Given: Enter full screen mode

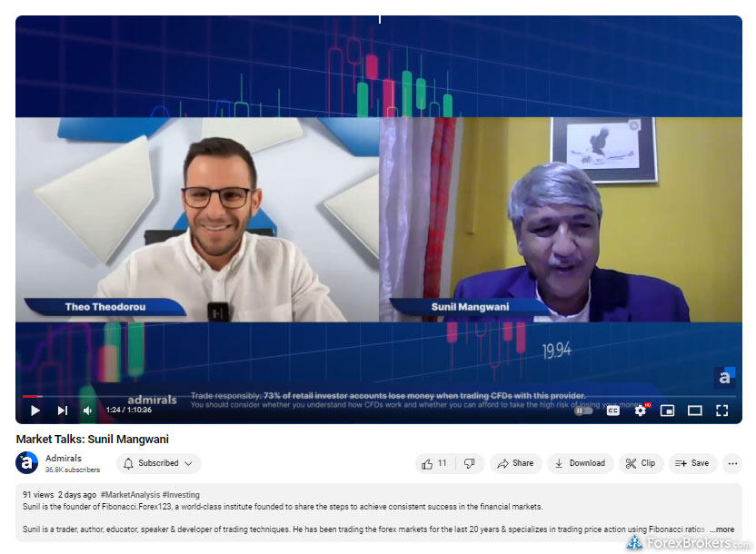Looking at the screenshot, I should 721,411.
